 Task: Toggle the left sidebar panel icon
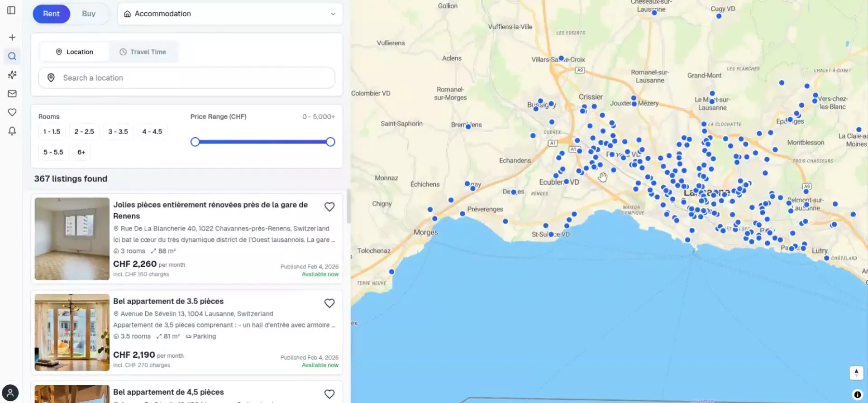click(11, 10)
